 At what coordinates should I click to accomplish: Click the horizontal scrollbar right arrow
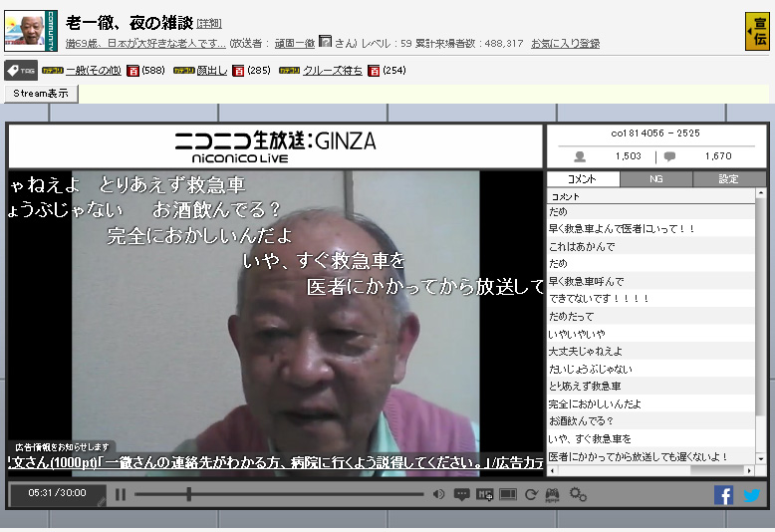click(x=750, y=470)
